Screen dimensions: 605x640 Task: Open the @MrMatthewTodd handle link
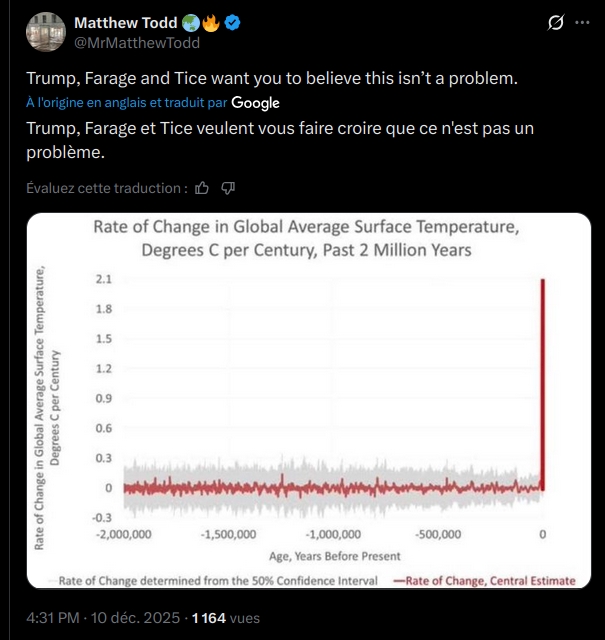137,42
